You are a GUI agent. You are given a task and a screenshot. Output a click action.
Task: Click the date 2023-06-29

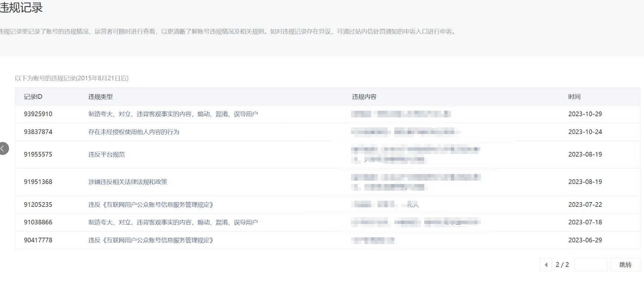click(585, 240)
